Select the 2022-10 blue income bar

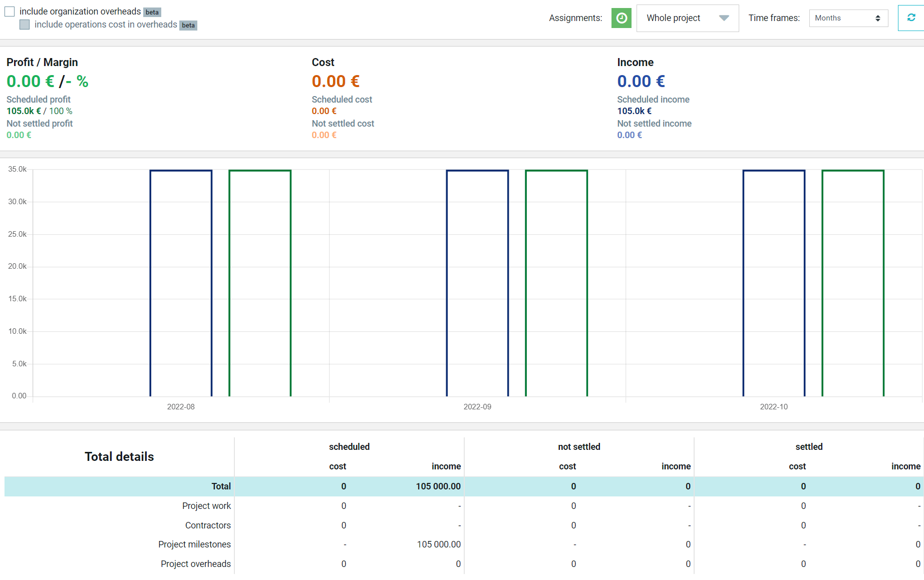point(774,283)
